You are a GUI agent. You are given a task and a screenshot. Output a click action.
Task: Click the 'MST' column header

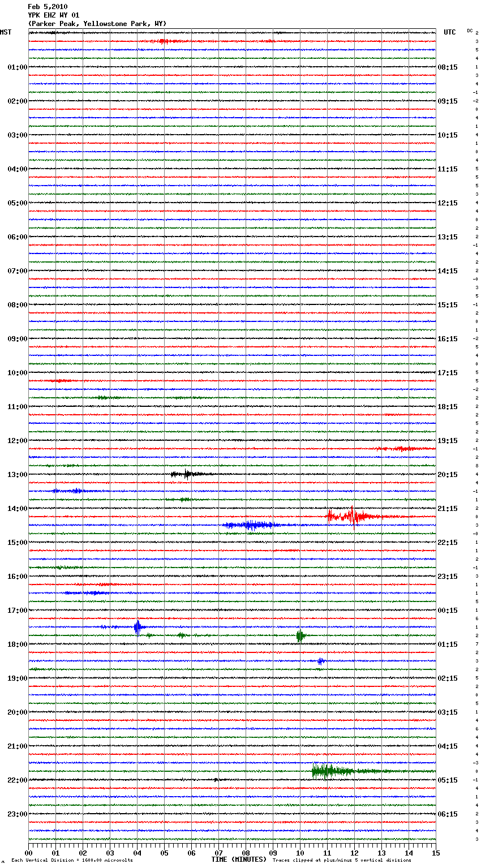[x=6, y=32]
